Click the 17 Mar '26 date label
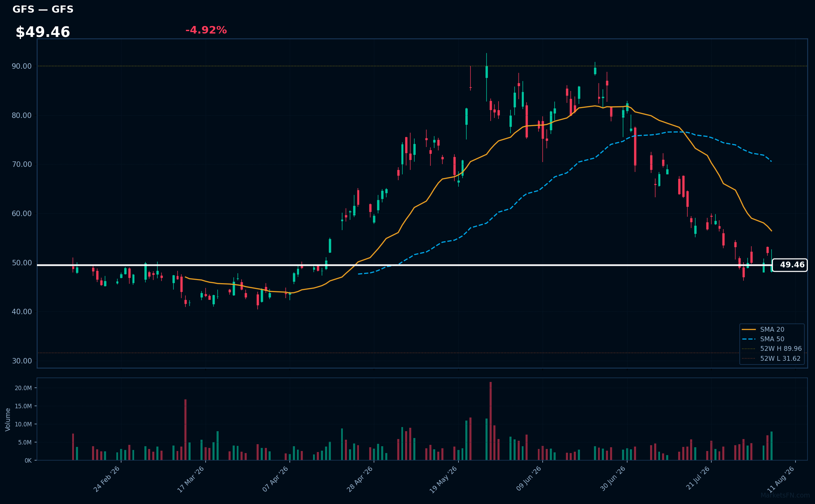815x504 pixels. [191, 479]
